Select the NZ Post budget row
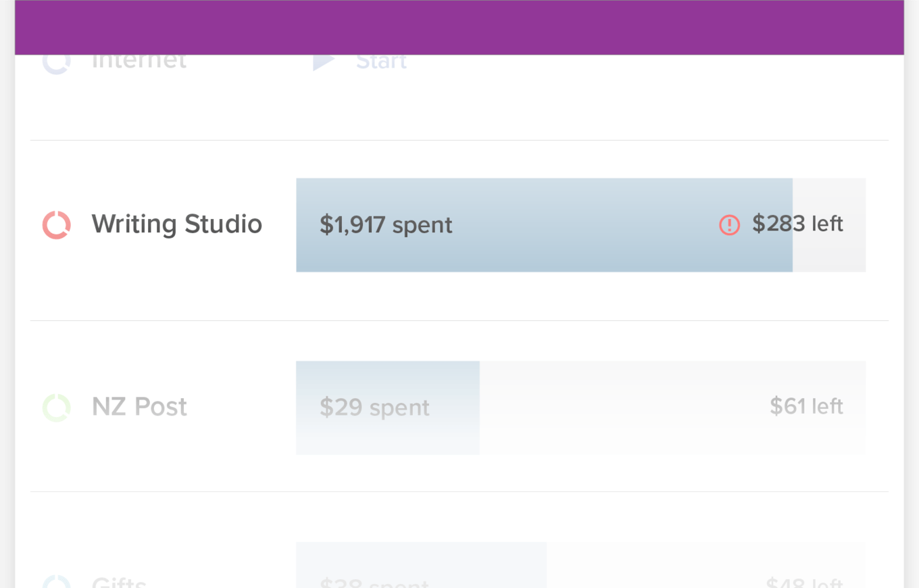The width and height of the screenshot is (919, 588). (459, 406)
